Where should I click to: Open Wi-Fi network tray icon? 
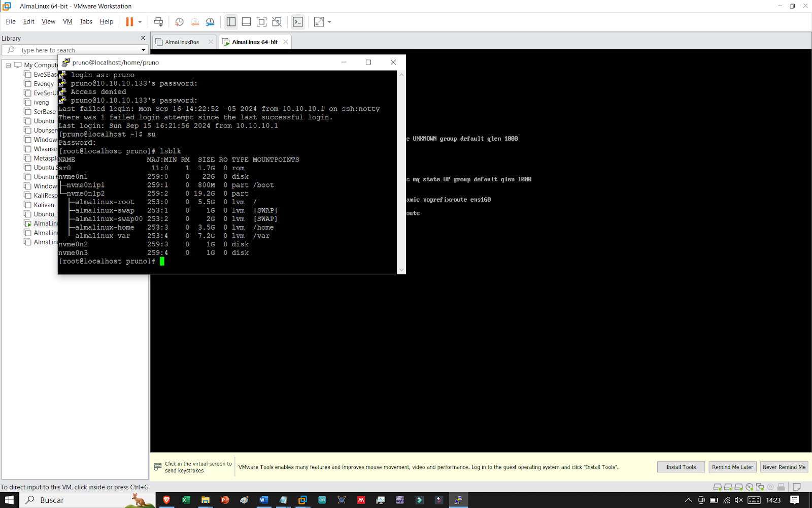tap(727, 500)
